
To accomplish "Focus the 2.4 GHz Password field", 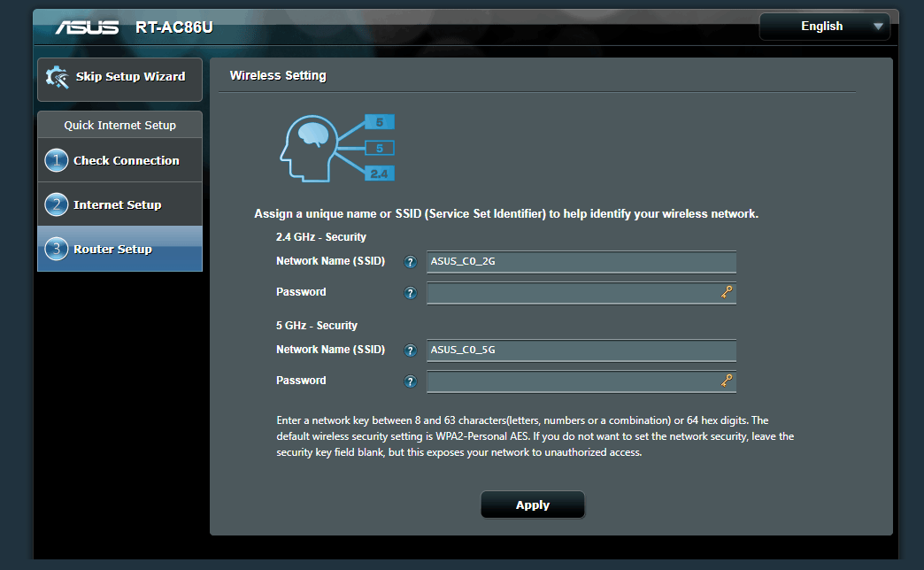I will point(581,293).
